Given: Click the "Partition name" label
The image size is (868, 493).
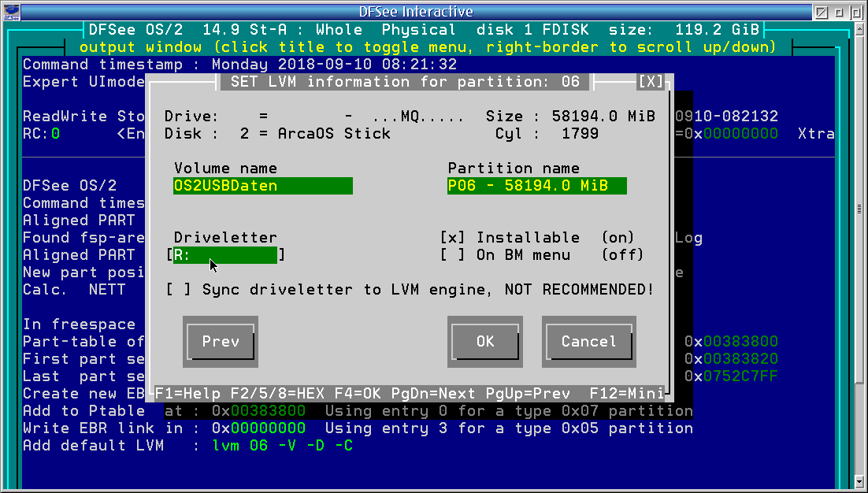Looking at the screenshot, I should point(514,169).
